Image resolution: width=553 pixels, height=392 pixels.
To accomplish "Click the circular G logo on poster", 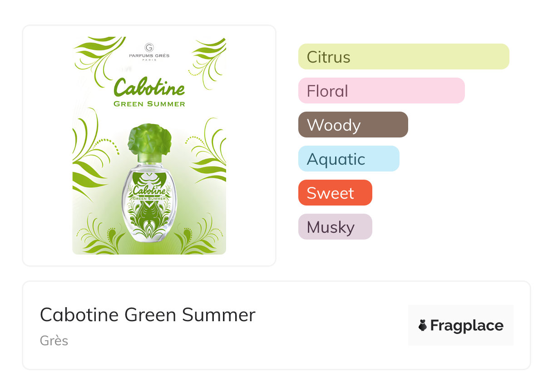I will (x=149, y=47).
